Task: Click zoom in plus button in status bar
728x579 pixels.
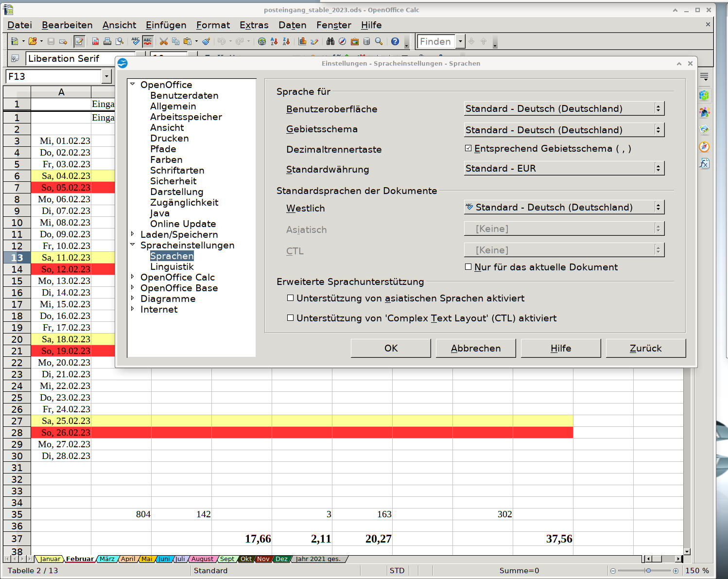Action: [x=676, y=571]
